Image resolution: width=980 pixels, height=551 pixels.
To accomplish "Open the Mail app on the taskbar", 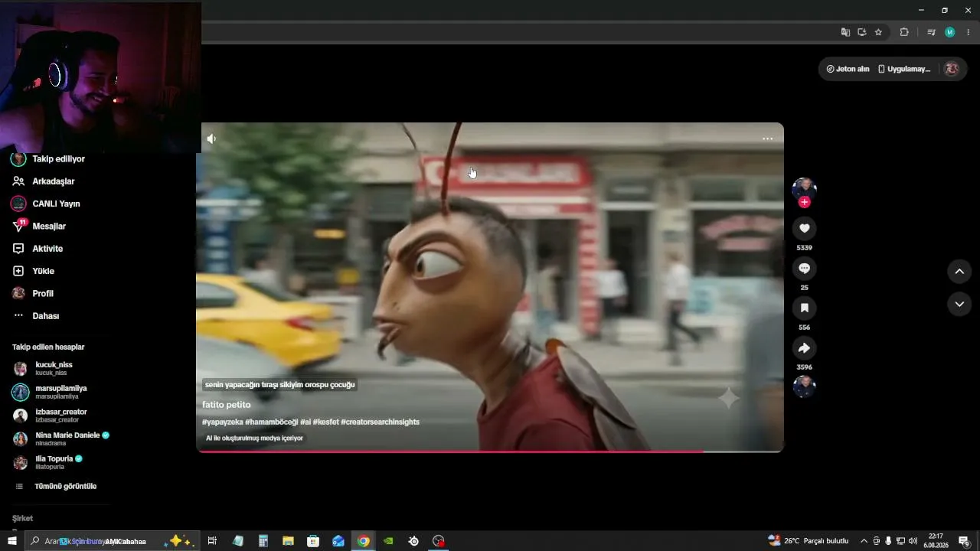I will [x=338, y=541].
